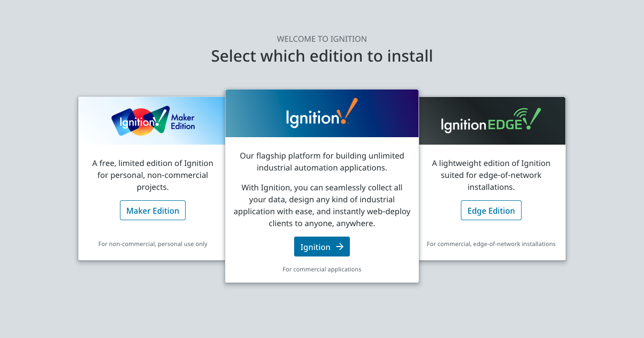Image resolution: width=644 pixels, height=338 pixels.
Task: Click the "WELCOME TO IGNITION" text
Action: pos(322,39)
